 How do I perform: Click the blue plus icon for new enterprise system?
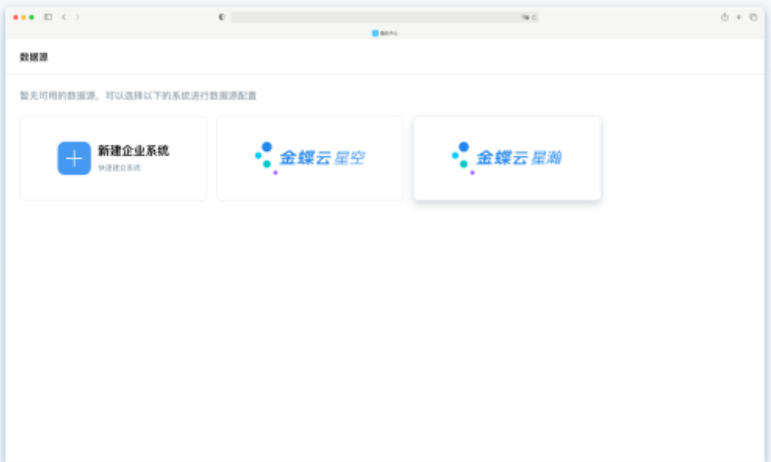[x=74, y=158]
